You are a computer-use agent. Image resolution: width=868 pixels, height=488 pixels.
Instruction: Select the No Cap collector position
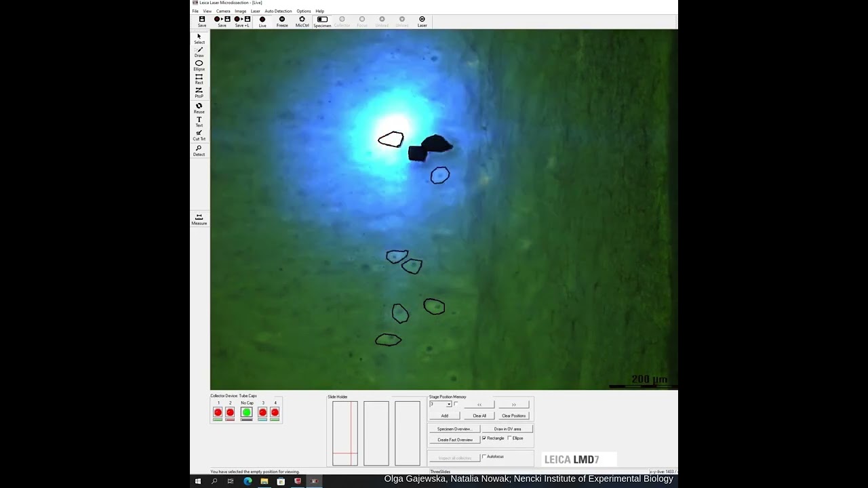click(x=246, y=412)
